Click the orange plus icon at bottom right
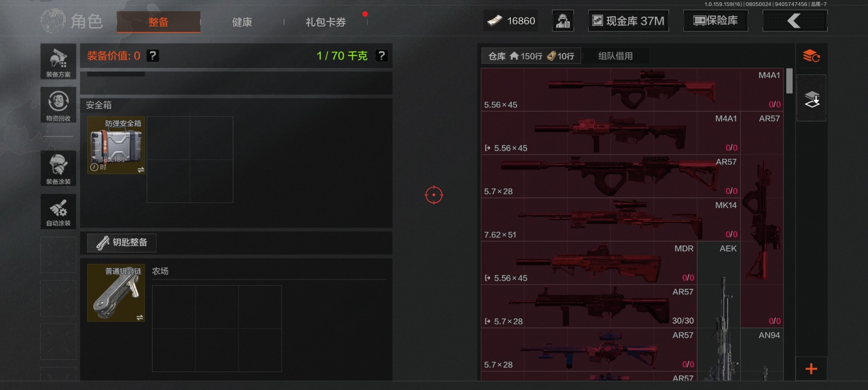 click(x=811, y=369)
